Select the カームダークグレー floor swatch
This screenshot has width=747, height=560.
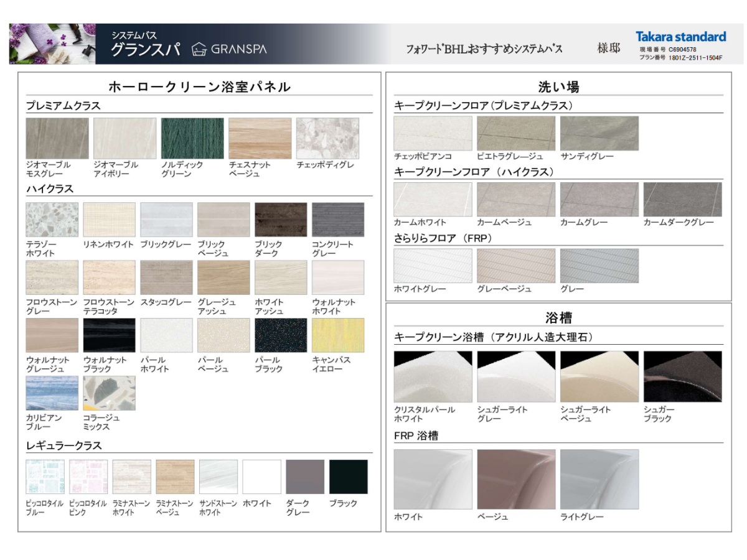(682, 199)
